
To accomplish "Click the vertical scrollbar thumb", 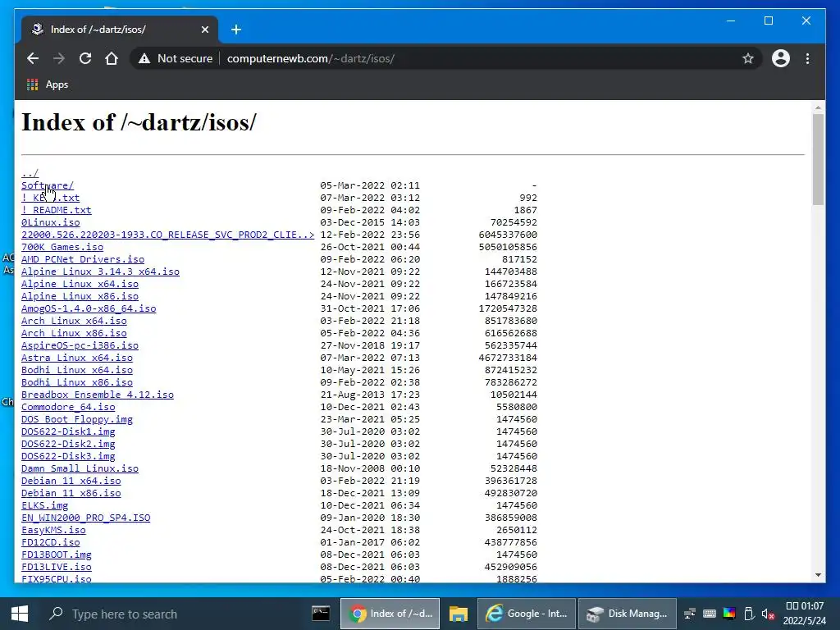I will pos(818,160).
